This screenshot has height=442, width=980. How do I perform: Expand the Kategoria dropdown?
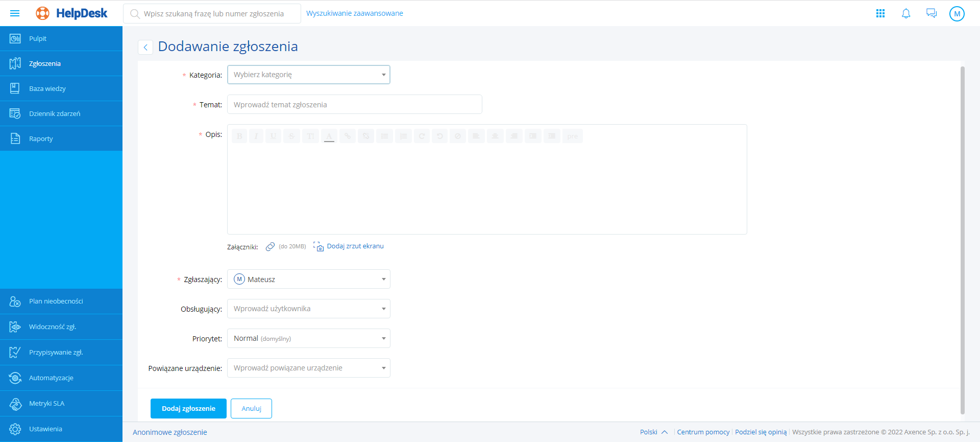(x=308, y=75)
